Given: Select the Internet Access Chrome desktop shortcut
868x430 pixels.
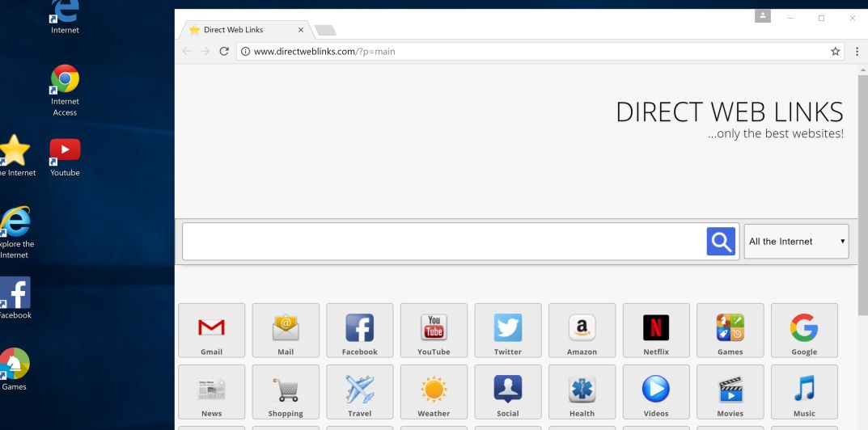Looking at the screenshot, I should coord(65,91).
